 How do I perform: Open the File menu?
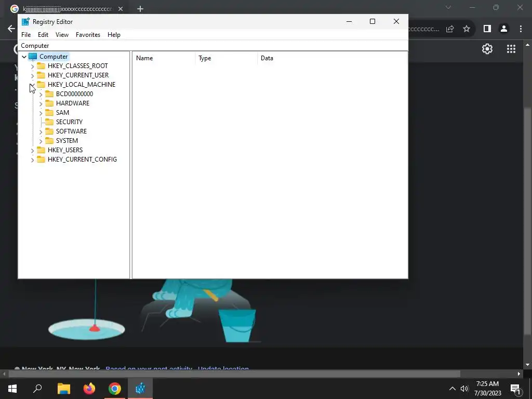26,35
